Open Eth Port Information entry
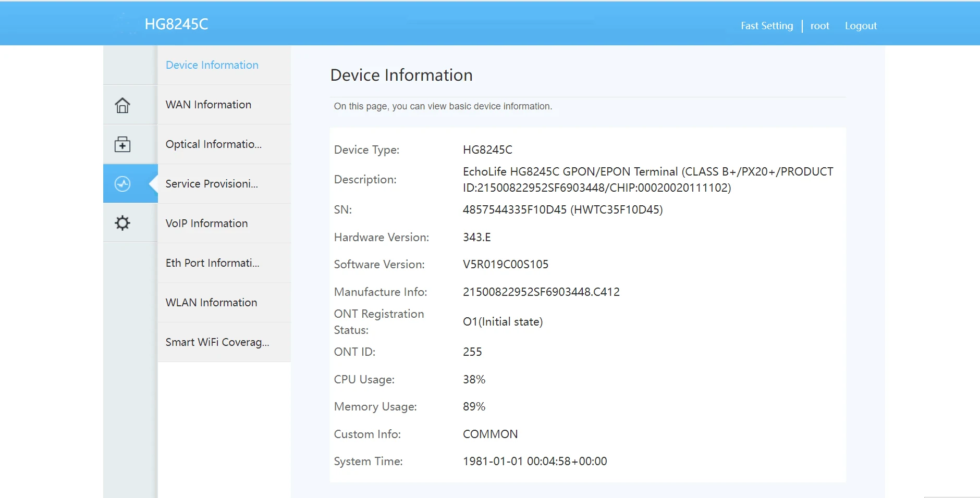The width and height of the screenshot is (980, 498). [212, 263]
